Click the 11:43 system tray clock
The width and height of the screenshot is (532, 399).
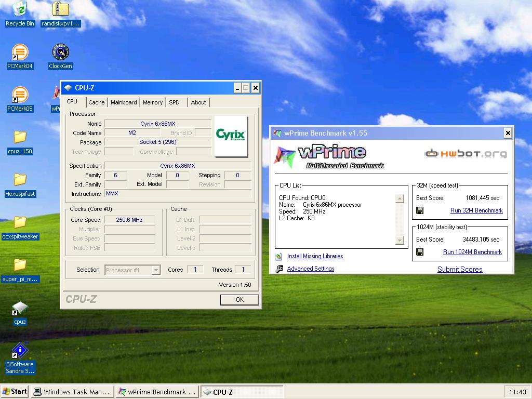click(517, 392)
